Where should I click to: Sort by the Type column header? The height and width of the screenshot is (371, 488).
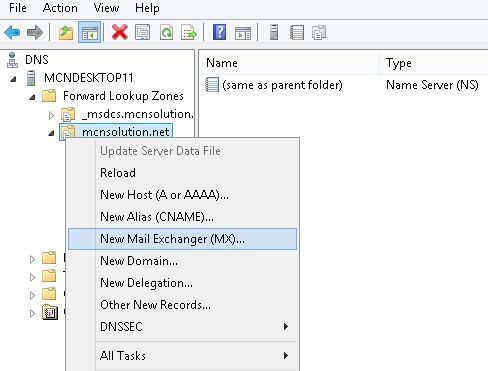click(434, 63)
